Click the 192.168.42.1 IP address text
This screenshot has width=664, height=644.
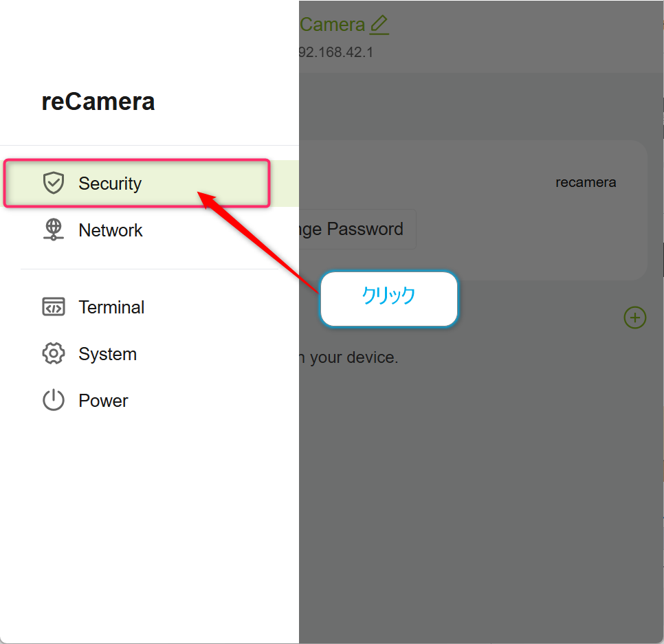pos(336,52)
